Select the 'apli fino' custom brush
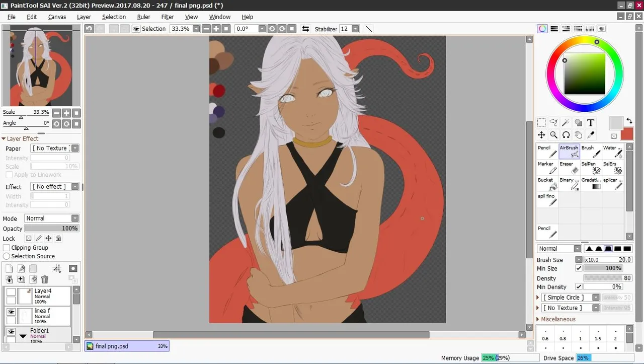Screen dimensions: 644x364 click(x=547, y=200)
